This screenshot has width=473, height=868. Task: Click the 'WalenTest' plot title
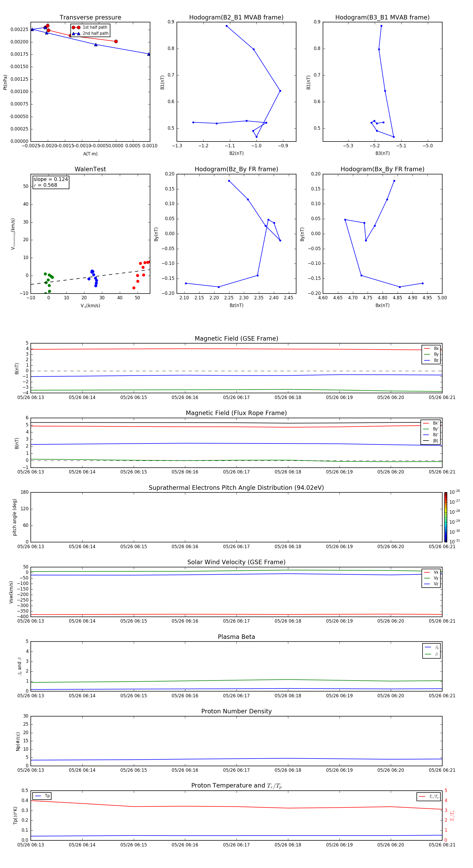[x=90, y=169]
